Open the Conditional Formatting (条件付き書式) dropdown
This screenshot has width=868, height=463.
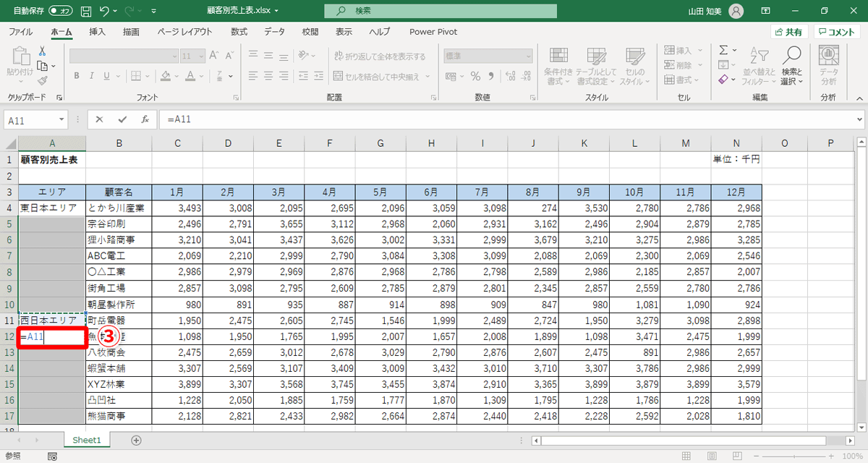pyautogui.click(x=558, y=66)
